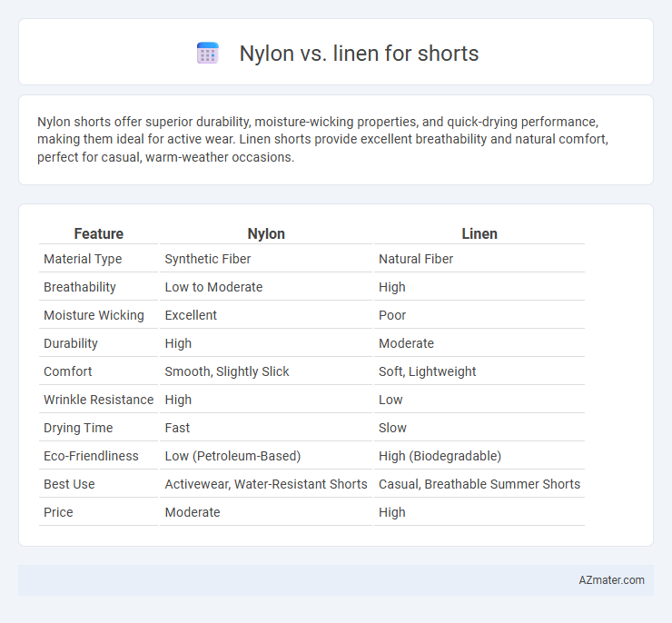Select the 'Eco-Friendliness' row label
Viewport: 672px width, 623px height.
coord(91,456)
